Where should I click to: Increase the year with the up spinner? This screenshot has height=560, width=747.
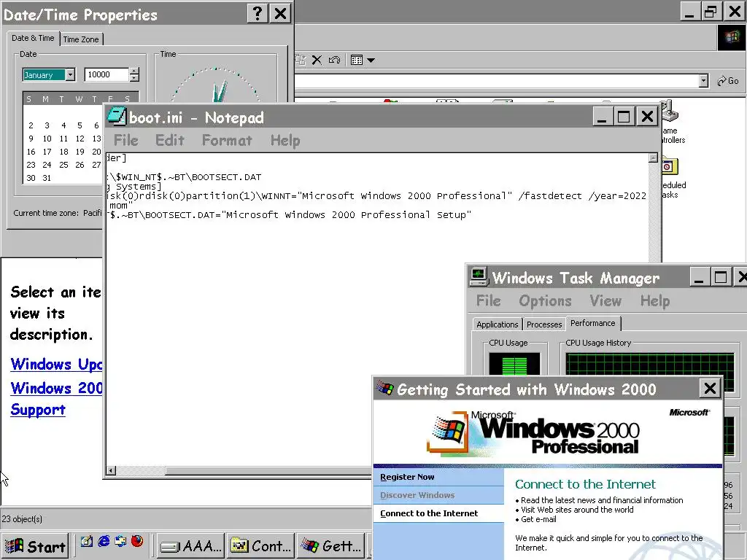point(134,71)
